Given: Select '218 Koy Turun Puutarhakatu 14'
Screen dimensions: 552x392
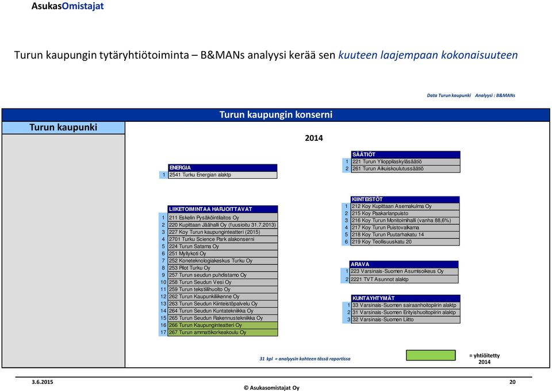Looking at the screenshot, I should 405,235.
